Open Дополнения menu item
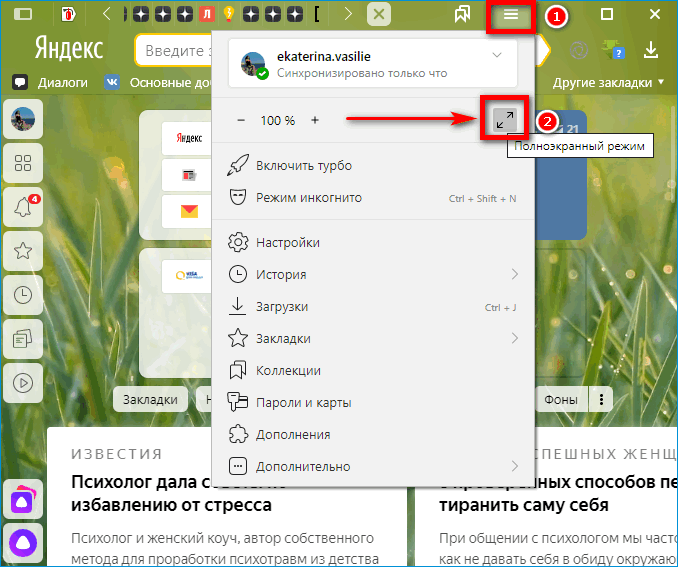 point(373,434)
